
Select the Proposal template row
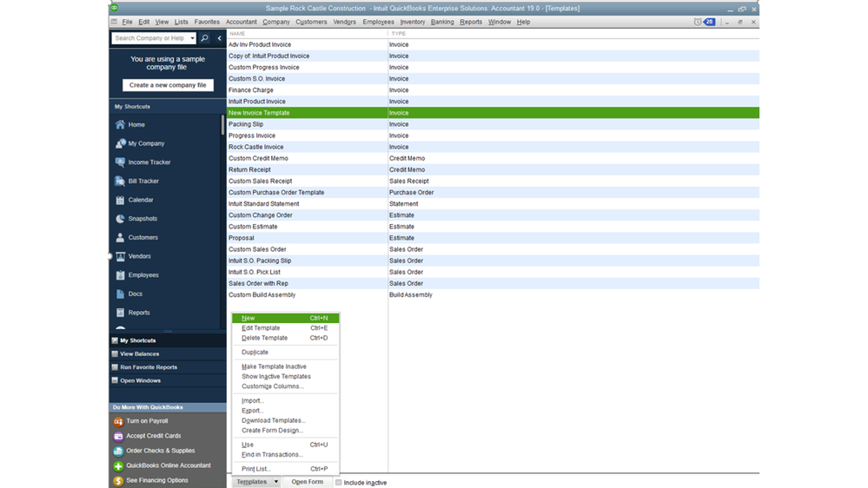pos(493,238)
